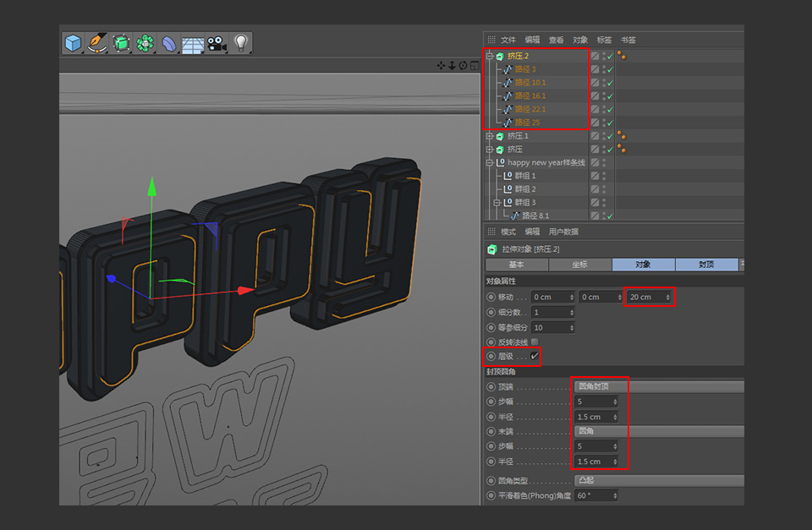Screen dimensions: 812x530
Task: Switch to the 对象 tab
Action: (643, 265)
